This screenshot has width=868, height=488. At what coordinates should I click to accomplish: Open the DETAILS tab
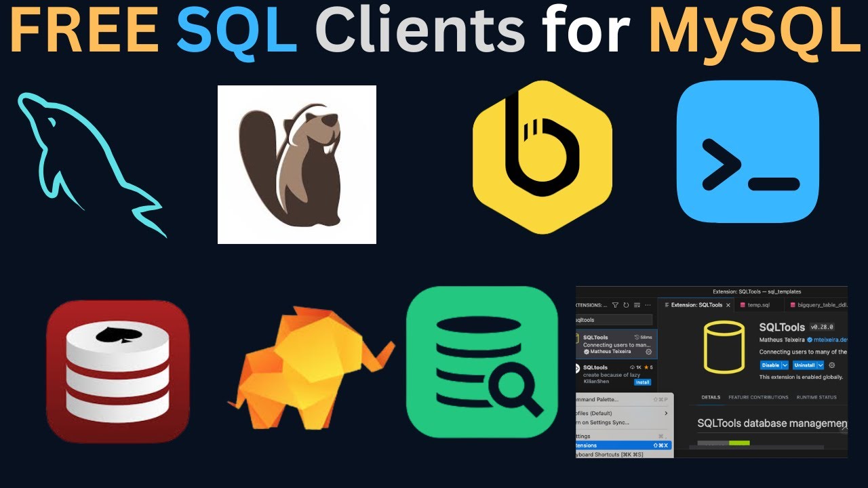pos(711,397)
